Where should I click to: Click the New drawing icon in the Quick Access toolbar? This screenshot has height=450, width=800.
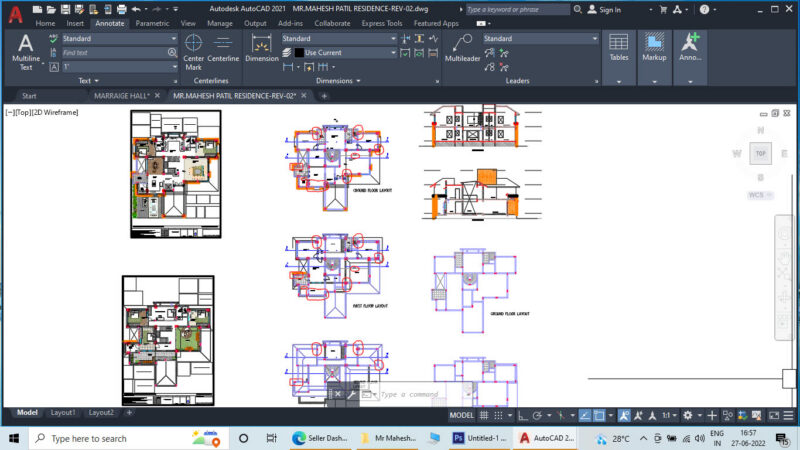37,9
